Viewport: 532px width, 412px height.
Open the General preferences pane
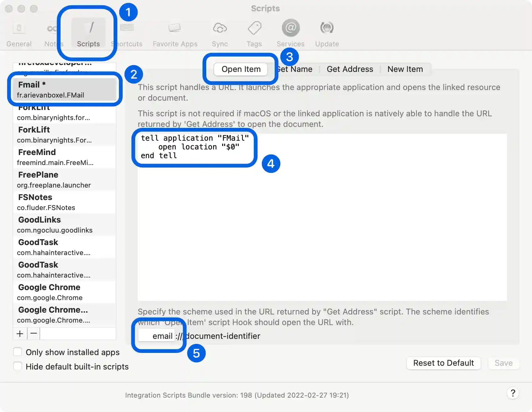(x=19, y=34)
